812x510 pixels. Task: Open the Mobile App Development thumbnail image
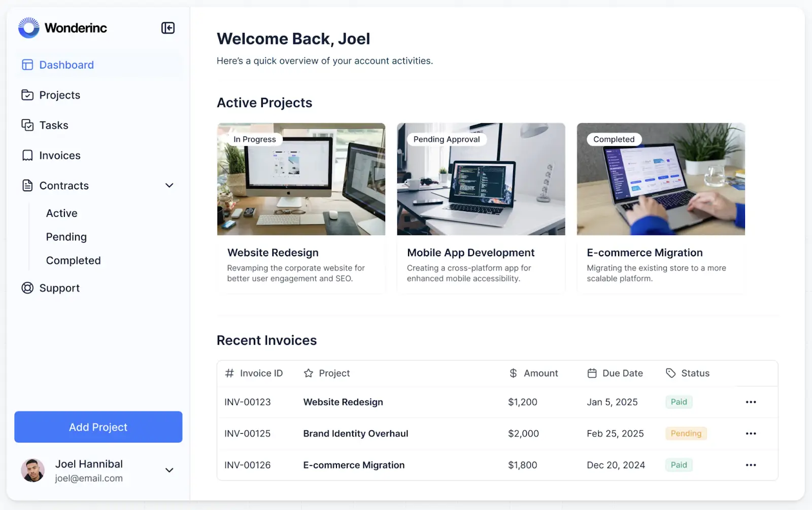click(x=481, y=179)
